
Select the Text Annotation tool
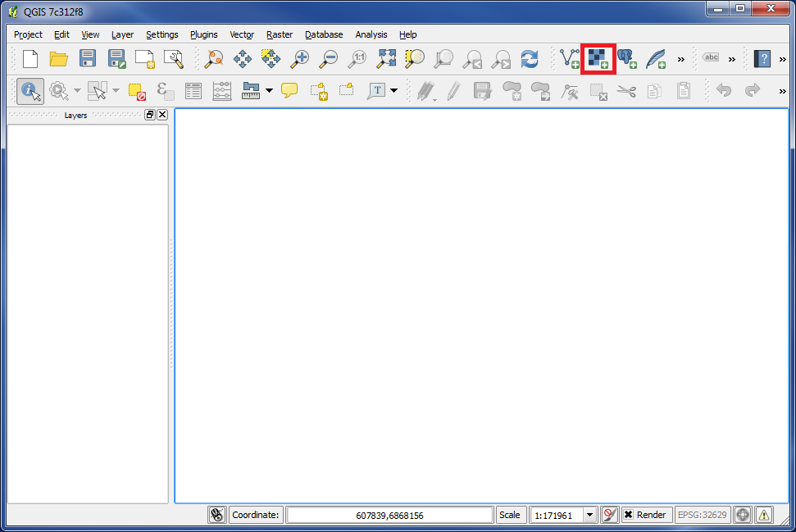376,91
